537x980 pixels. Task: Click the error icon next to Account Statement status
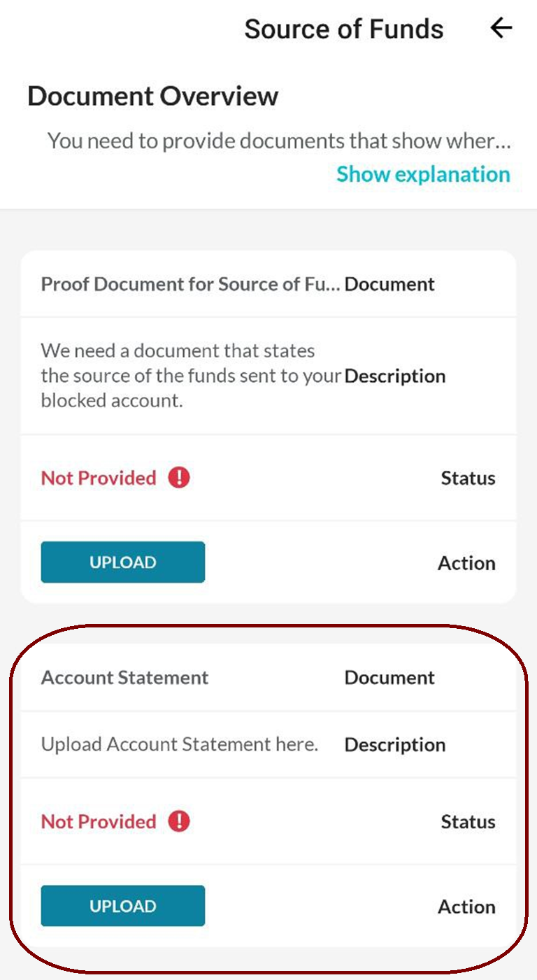pyautogui.click(x=178, y=821)
